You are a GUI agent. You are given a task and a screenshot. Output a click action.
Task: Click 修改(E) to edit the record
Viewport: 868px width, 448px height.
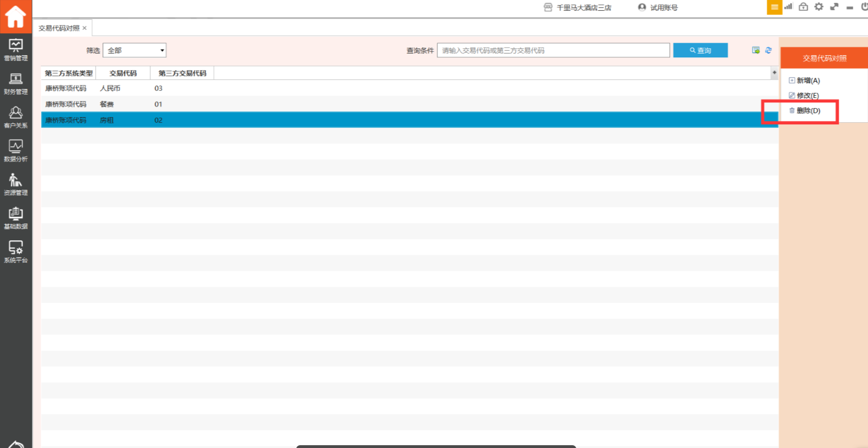tap(807, 96)
